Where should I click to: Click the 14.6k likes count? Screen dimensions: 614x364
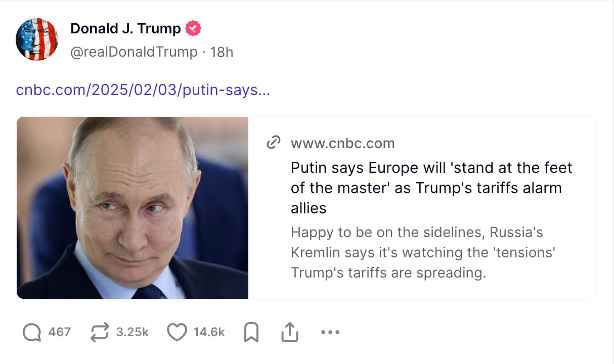(209, 332)
